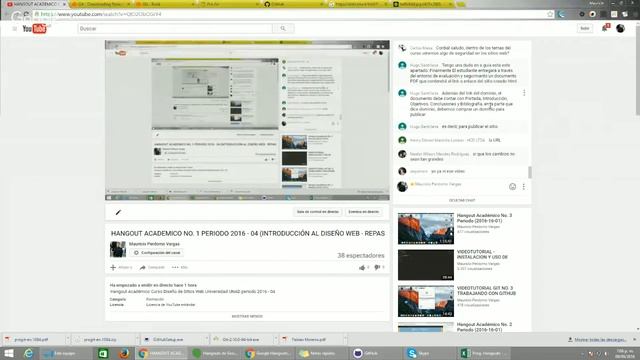Image resolution: width=640 pixels, height=360 pixels.
Task: Open Sala de control en directo
Action: click(x=318, y=212)
